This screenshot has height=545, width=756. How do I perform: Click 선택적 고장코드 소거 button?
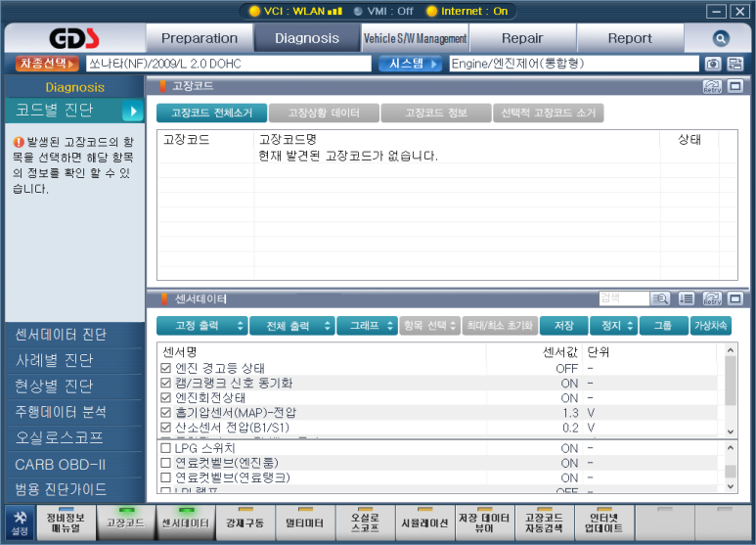point(549,113)
